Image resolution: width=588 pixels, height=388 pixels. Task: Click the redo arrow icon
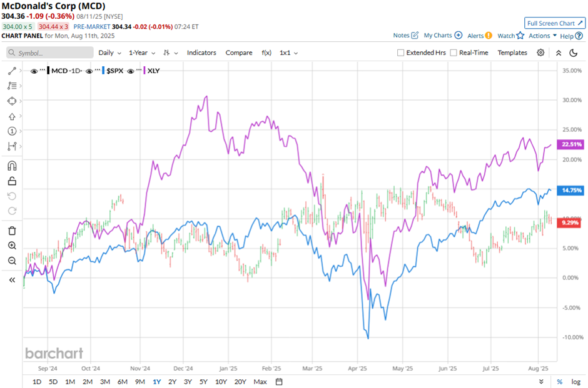click(x=12, y=211)
